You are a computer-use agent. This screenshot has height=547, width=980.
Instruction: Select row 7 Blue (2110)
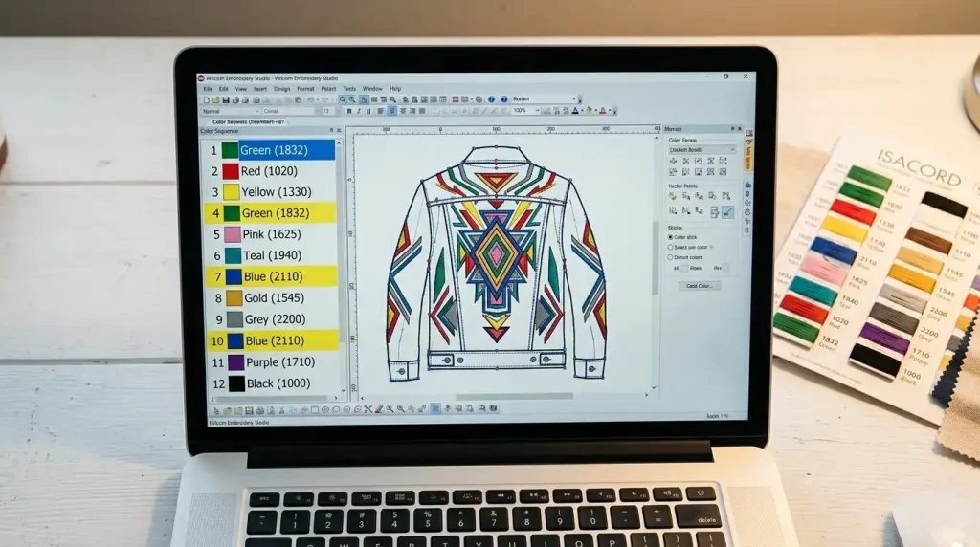click(271, 276)
